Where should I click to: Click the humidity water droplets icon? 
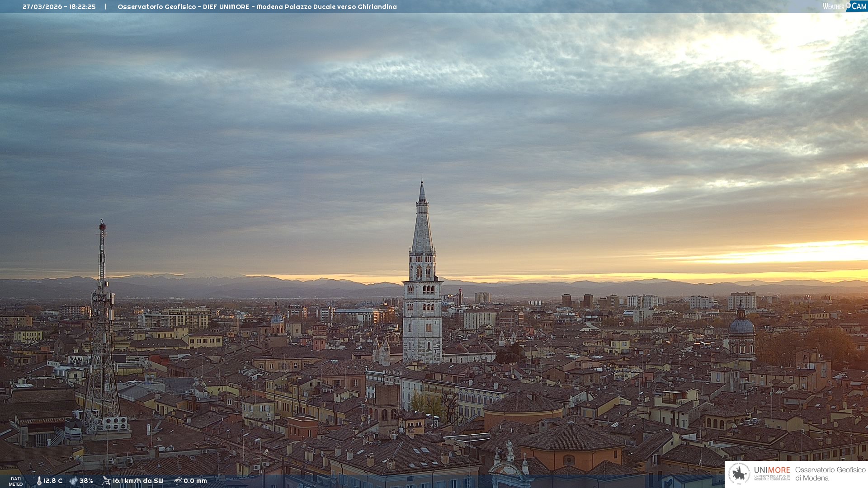(73, 481)
